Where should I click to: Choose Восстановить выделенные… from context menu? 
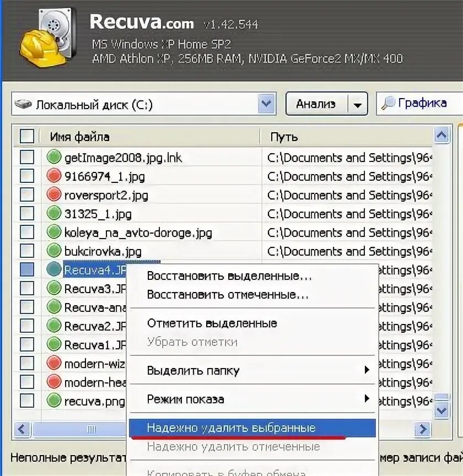(x=252, y=276)
